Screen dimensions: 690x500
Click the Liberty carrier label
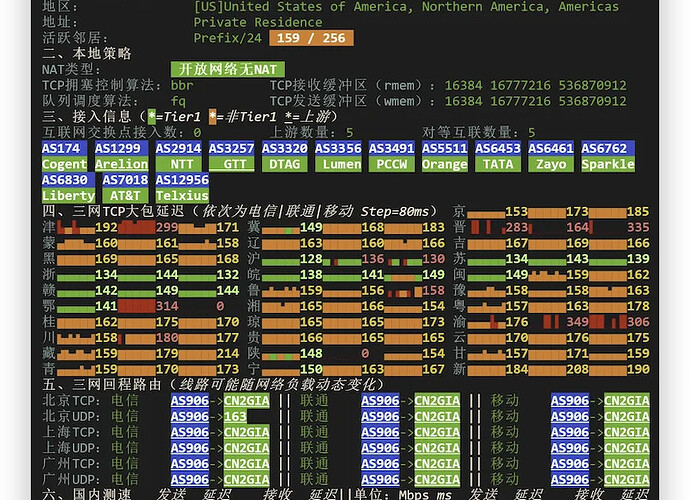tap(68, 195)
